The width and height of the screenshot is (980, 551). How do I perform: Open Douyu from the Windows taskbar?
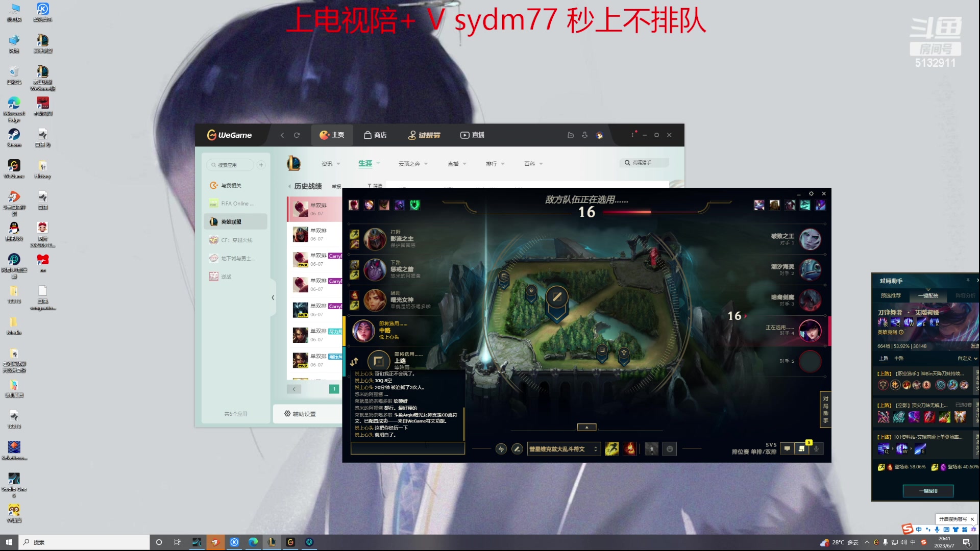216,542
